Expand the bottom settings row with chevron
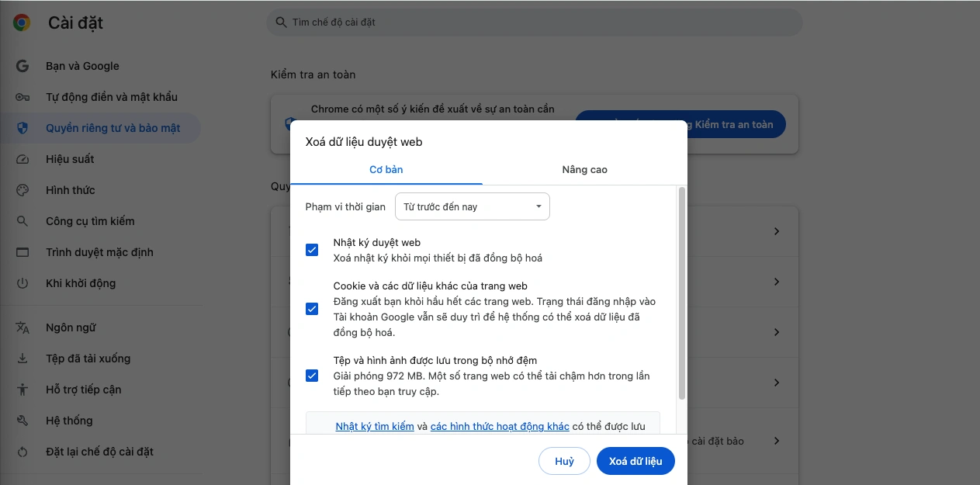 (x=777, y=441)
